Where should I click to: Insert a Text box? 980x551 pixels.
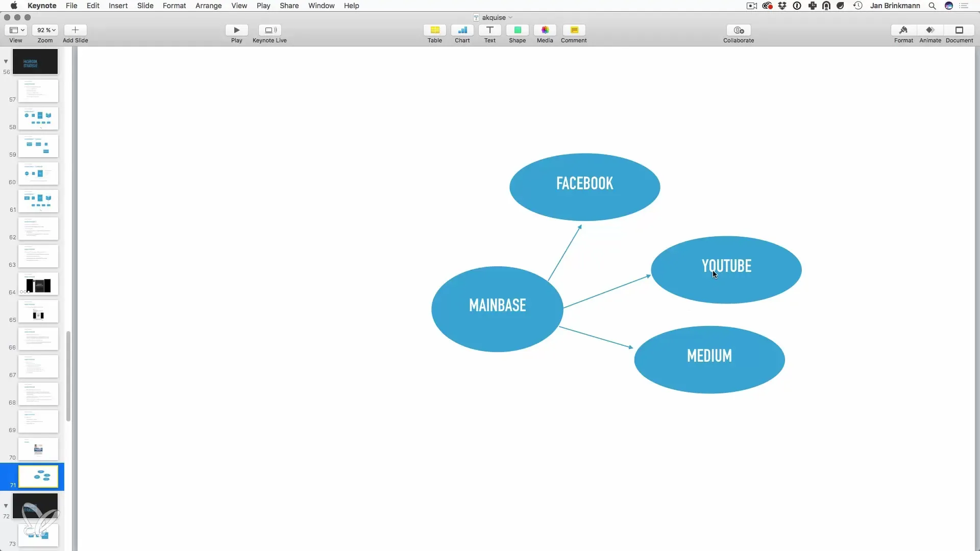coord(490,30)
